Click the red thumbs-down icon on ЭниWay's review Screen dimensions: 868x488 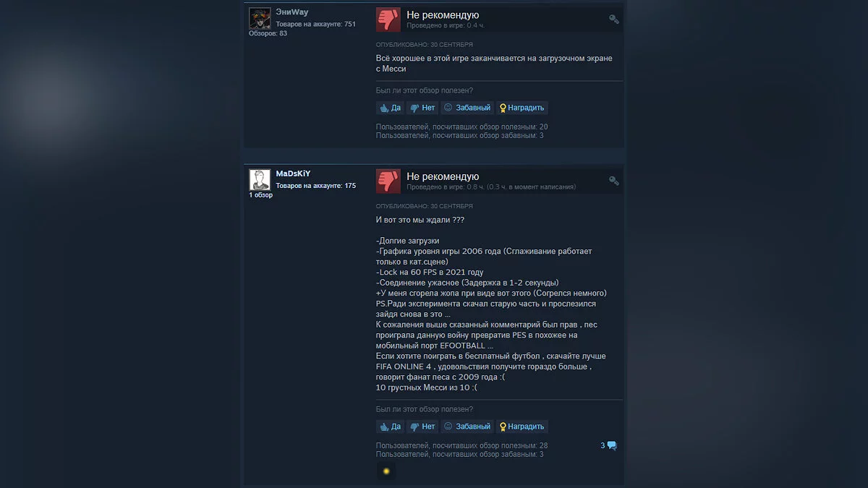click(388, 20)
